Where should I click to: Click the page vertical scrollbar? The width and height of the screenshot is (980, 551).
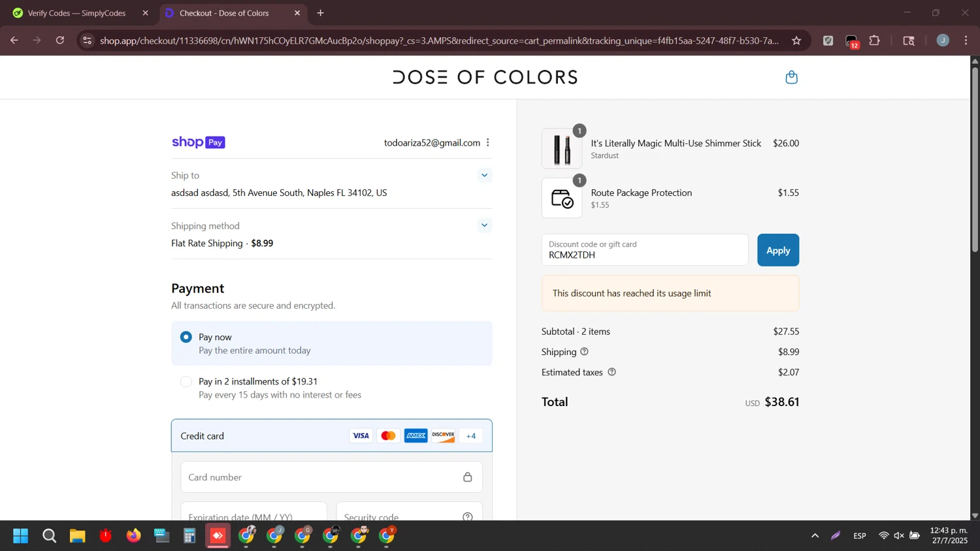(x=975, y=160)
